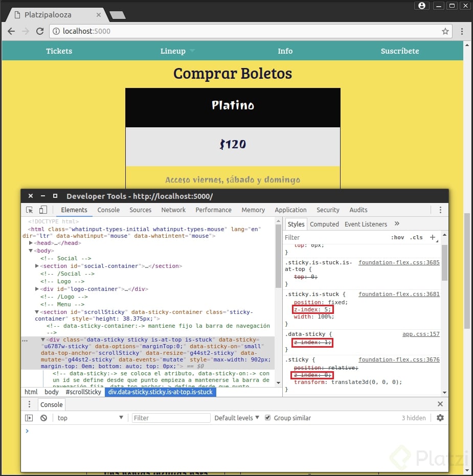The image size is (473, 476).
Task: Open the Audits tab
Action: (358, 210)
